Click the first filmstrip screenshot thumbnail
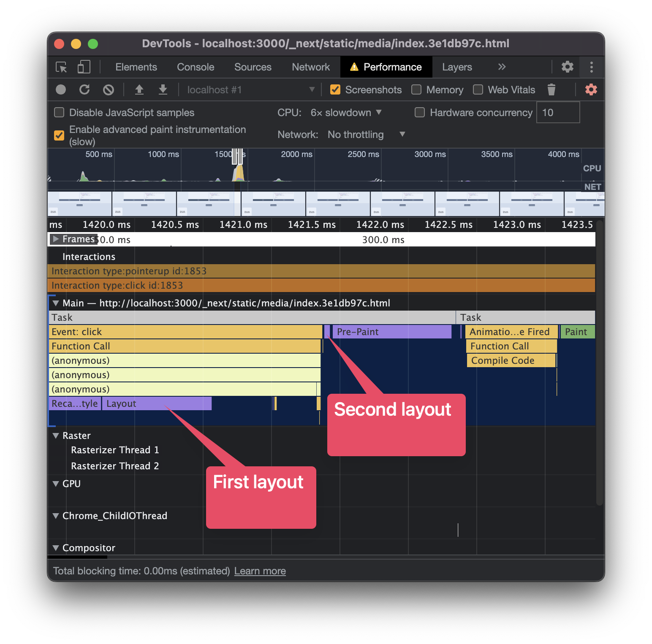 pos(80,204)
